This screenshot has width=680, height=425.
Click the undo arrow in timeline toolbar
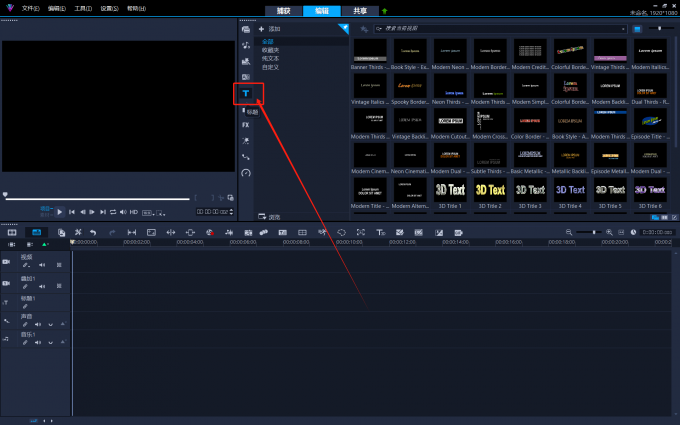coord(92,232)
